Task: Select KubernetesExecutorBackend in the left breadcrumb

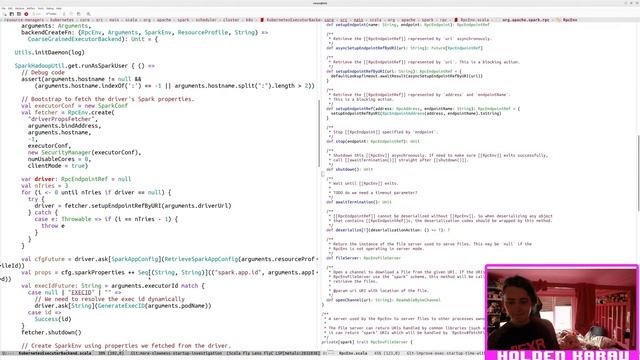Action: pyautogui.click(x=293, y=20)
